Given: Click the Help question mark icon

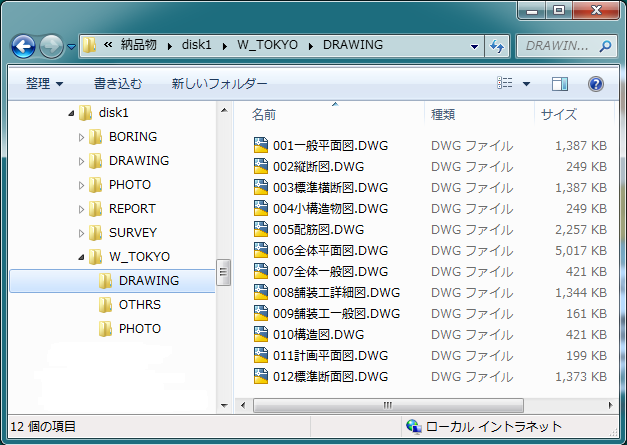Looking at the screenshot, I should [x=596, y=83].
